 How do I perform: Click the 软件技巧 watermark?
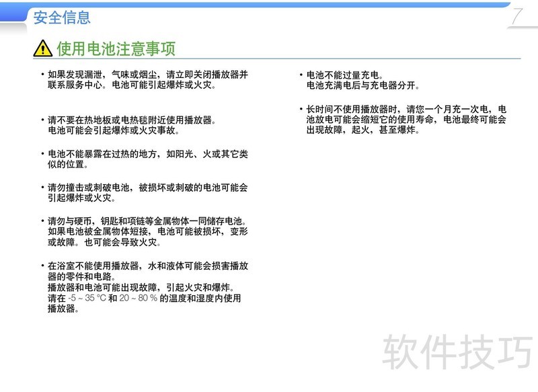457,352
